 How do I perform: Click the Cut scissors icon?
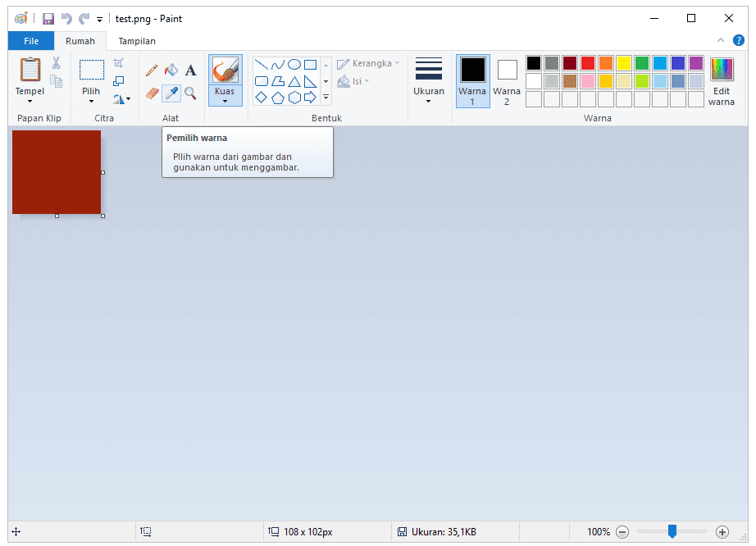[56, 63]
